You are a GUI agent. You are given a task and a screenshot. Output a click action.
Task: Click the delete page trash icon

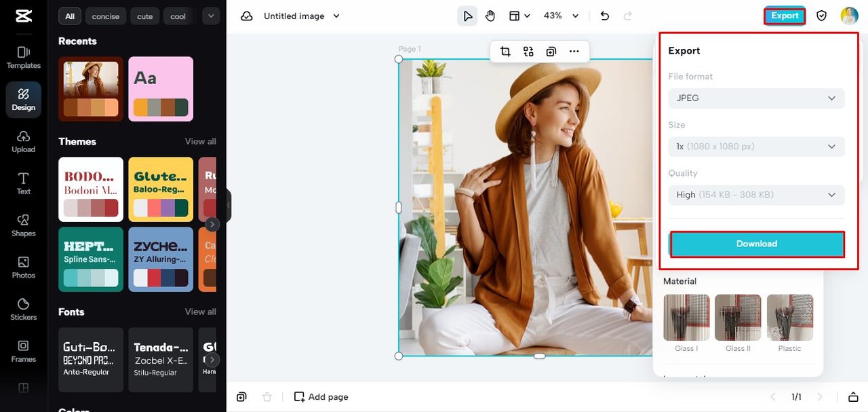267,397
